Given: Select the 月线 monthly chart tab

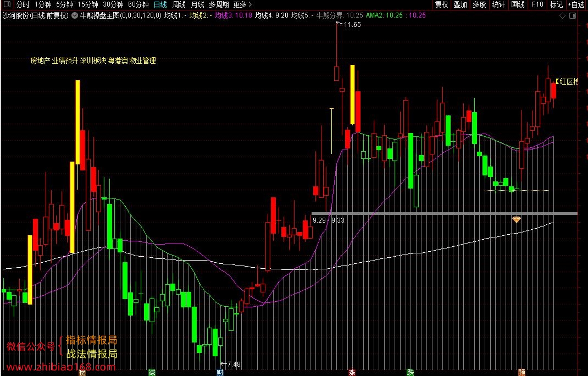Looking at the screenshot, I should coord(198,4).
